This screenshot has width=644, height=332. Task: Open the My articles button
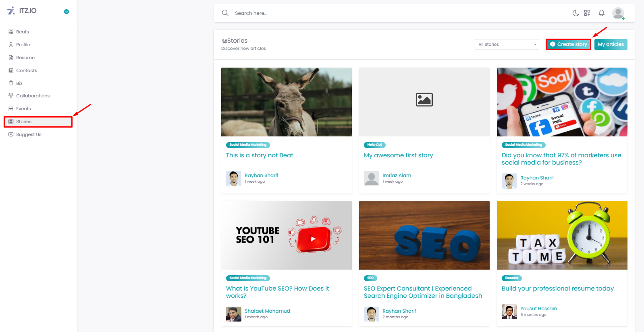pyautogui.click(x=611, y=44)
